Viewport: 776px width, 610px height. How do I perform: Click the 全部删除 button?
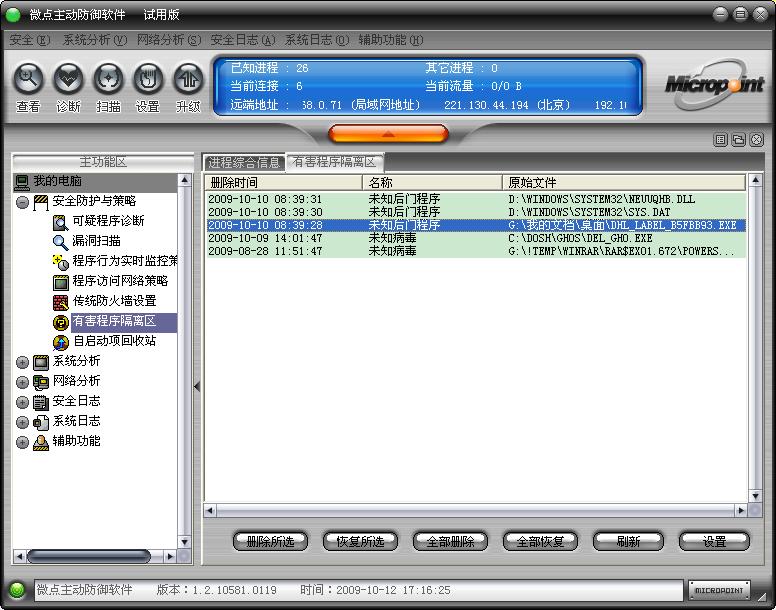coord(450,541)
